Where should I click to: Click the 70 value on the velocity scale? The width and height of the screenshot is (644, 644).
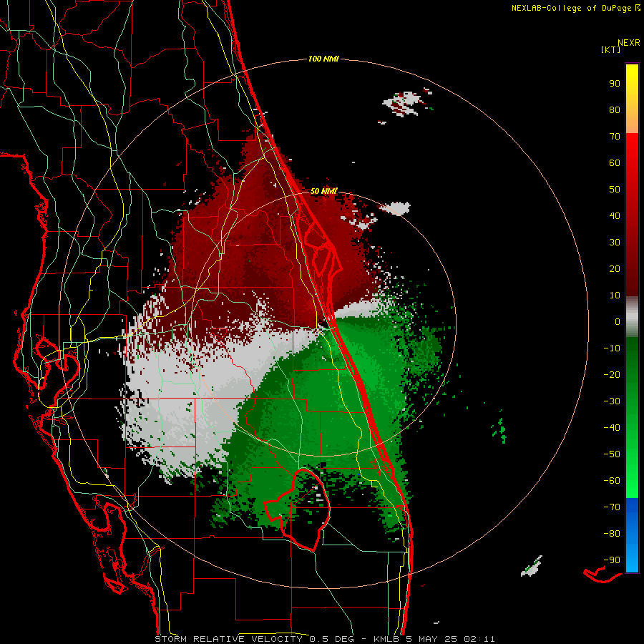pos(615,137)
